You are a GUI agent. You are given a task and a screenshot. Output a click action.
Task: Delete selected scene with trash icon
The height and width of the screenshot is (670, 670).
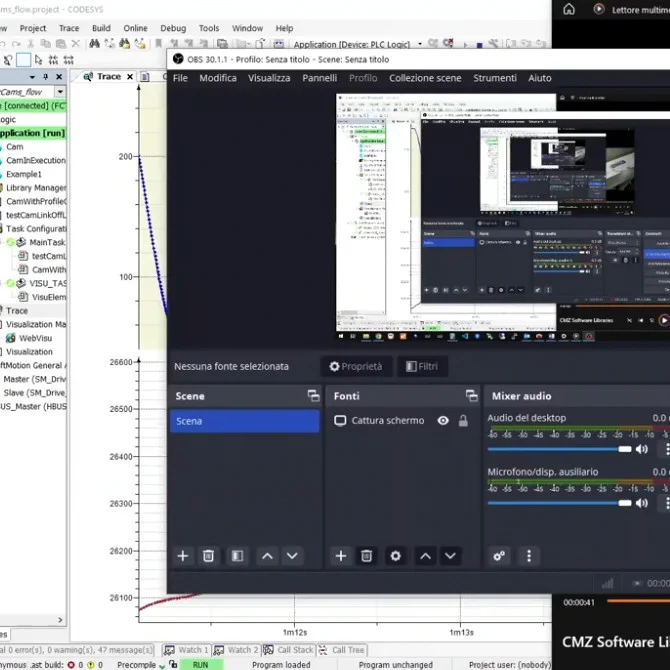pos(208,556)
